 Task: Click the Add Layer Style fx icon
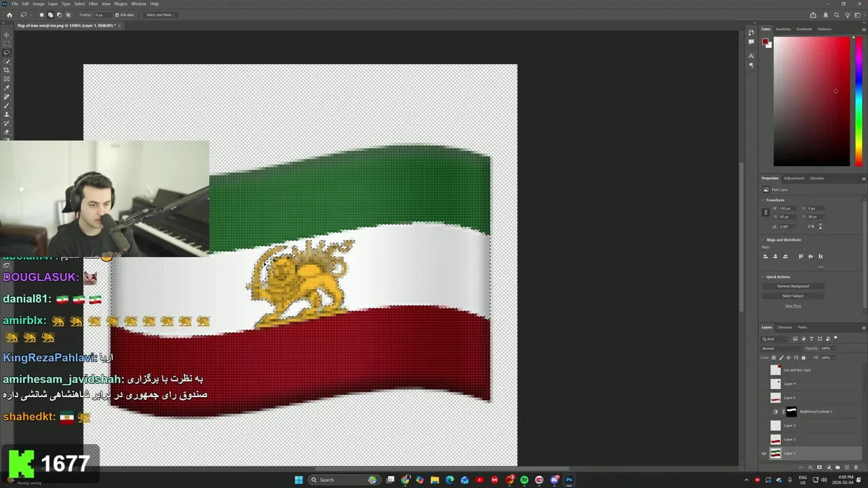pyautogui.click(x=810, y=467)
